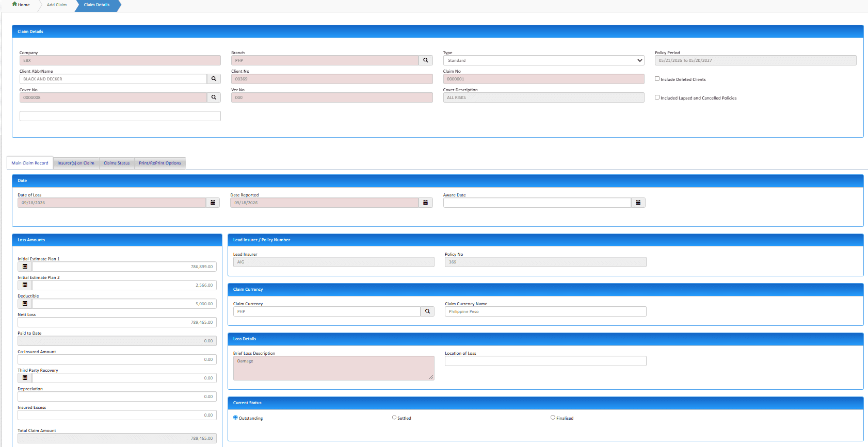Switch to Main Claim Record tab
868x447 pixels.
pyautogui.click(x=30, y=163)
